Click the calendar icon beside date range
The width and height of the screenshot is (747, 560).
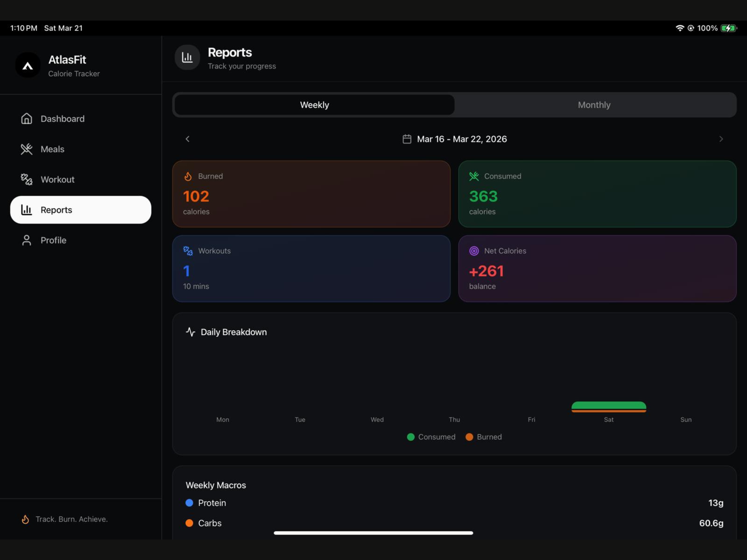(407, 139)
